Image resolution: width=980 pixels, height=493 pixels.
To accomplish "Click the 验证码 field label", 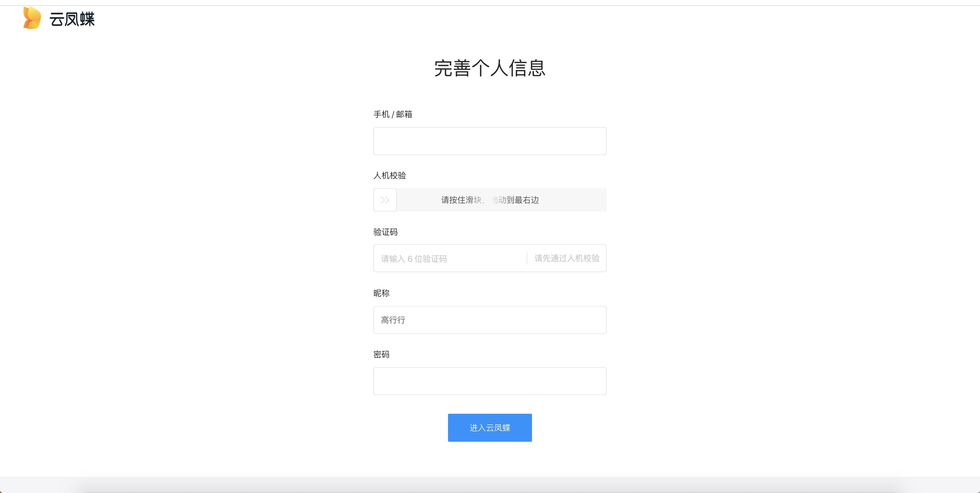I will [385, 232].
